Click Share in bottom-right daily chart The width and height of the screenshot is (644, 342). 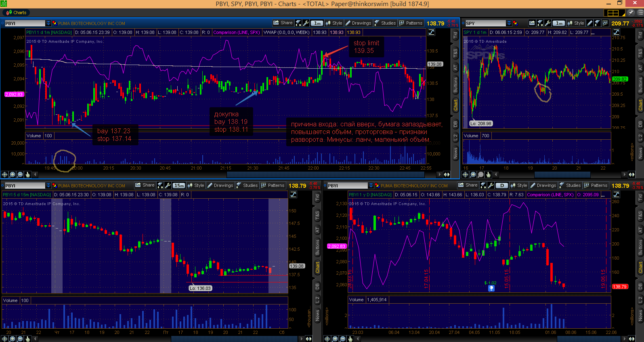[468, 185]
